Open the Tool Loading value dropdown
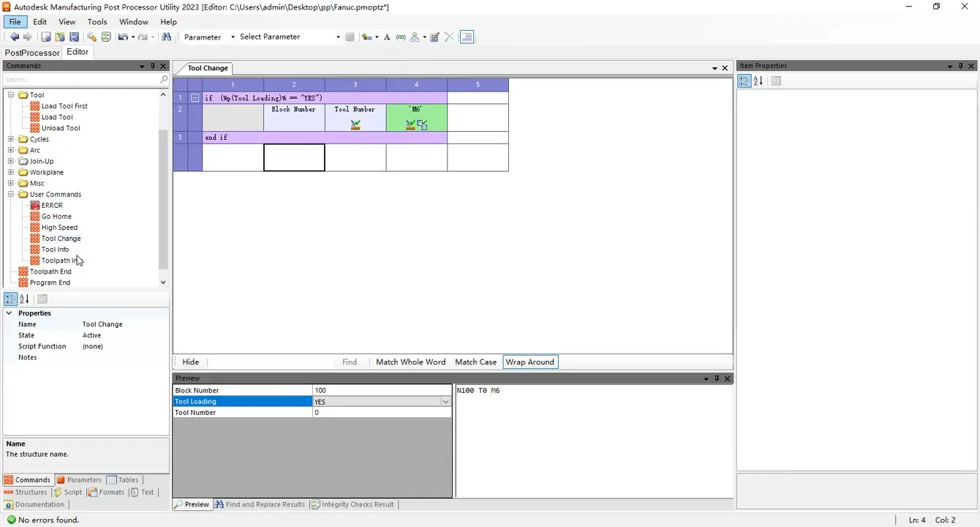 (x=445, y=402)
